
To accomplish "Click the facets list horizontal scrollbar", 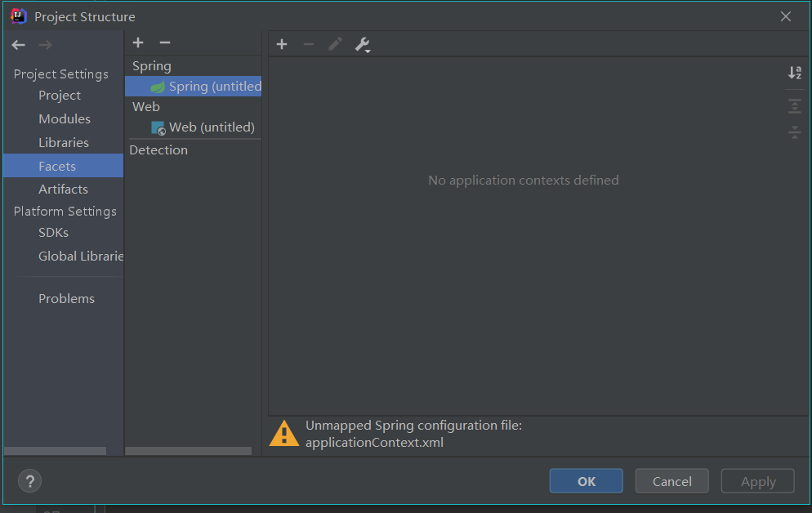I will click(x=189, y=451).
